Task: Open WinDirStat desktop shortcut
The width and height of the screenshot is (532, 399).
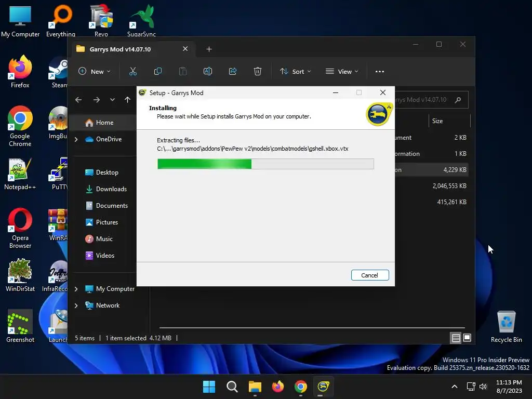Action: 20,275
